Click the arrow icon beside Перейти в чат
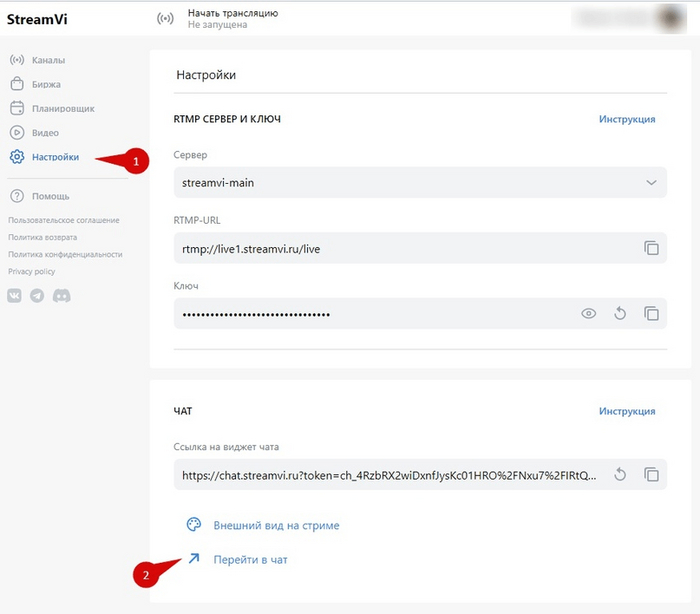This screenshot has width=700, height=614. point(194,559)
